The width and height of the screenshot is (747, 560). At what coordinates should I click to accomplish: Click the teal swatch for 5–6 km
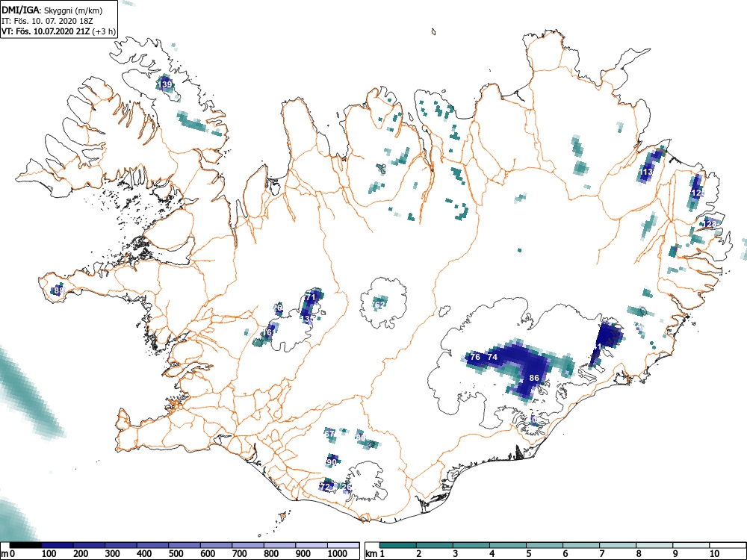[545, 545]
